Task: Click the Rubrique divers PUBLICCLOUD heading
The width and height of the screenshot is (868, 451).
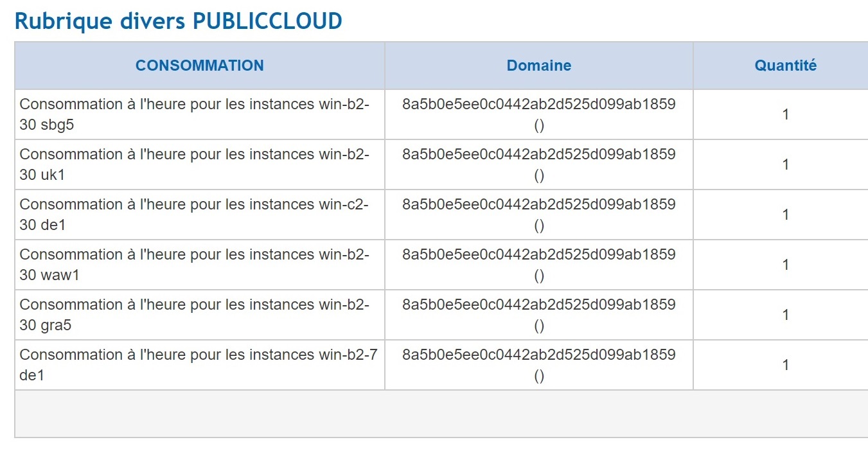Action: point(179,21)
